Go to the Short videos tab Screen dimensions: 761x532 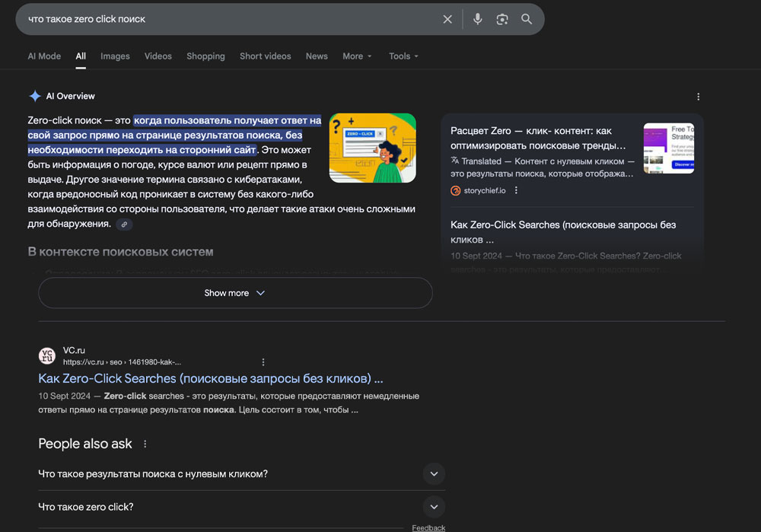coord(265,56)
